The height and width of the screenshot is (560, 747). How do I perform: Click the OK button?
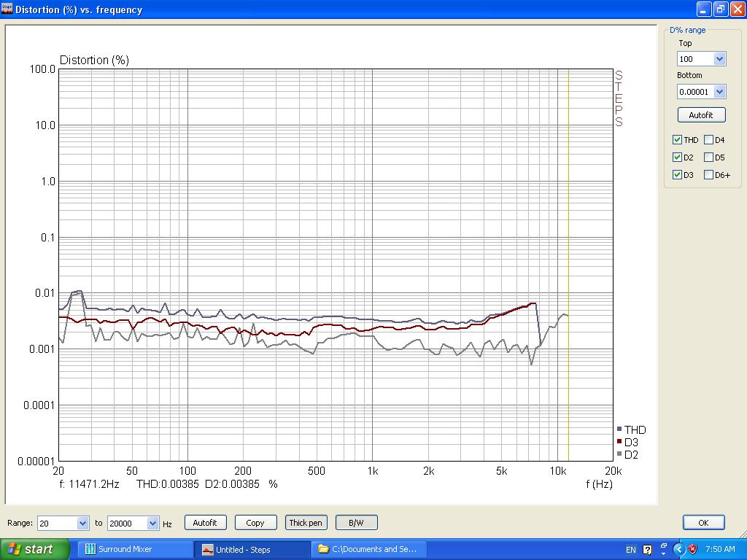coord(704,522)
